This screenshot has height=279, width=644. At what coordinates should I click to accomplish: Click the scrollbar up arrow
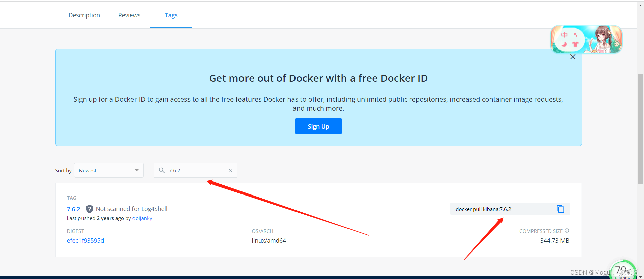(x=640, y=5)
